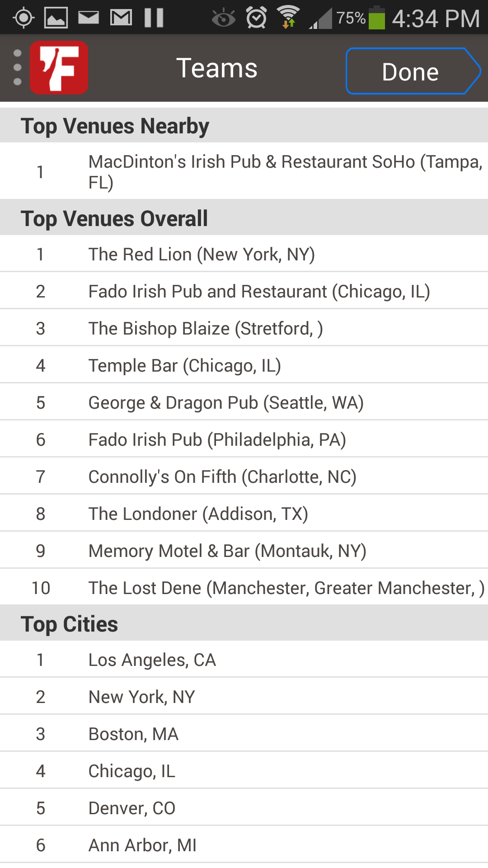
Task: Select Los Angeles, CA city
Action: pyautogui.click(x=152, y=660)
